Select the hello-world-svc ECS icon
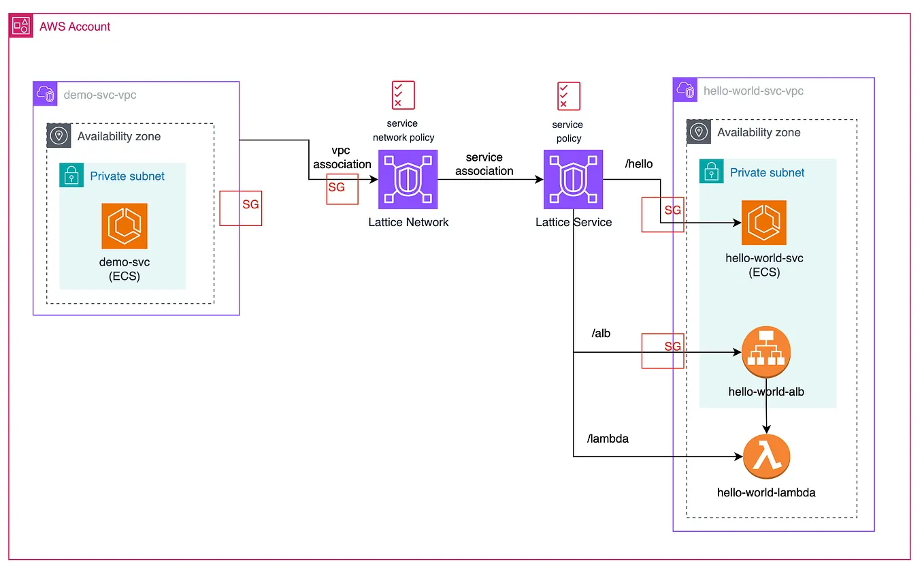This screenshot has height=570, width=924. [x=764, y=222]
